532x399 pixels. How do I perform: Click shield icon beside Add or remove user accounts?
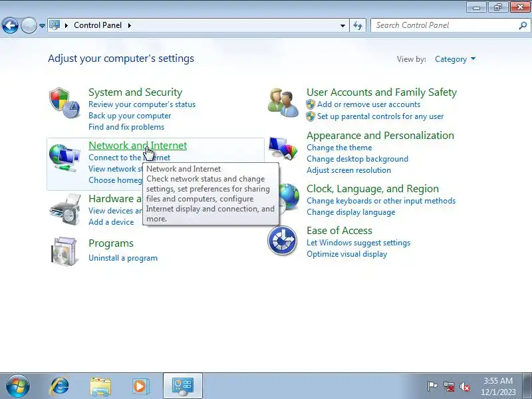pos(311,104)
